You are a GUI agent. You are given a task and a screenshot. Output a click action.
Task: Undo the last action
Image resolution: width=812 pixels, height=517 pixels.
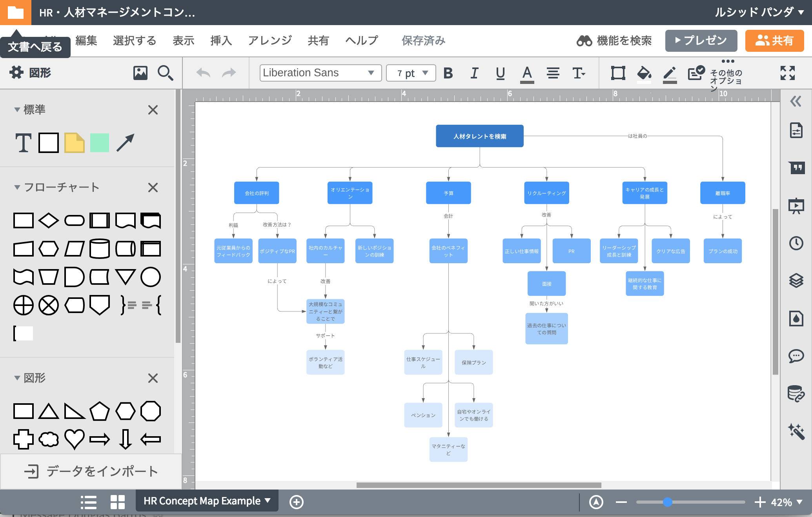(x=203, y=73)
